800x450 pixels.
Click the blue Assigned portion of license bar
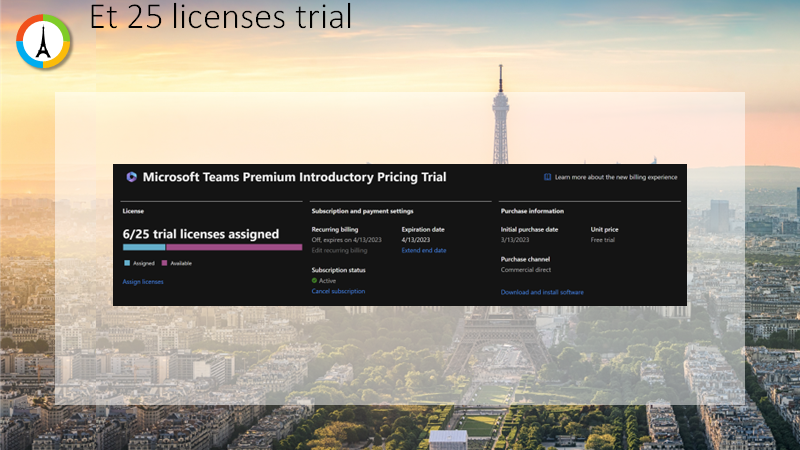(x=144, y=247)
